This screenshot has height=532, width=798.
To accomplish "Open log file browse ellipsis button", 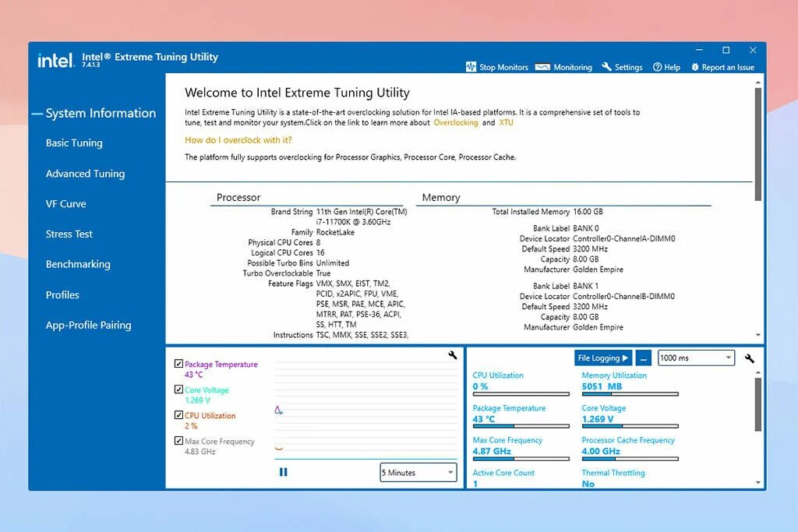I will [644, 358].
